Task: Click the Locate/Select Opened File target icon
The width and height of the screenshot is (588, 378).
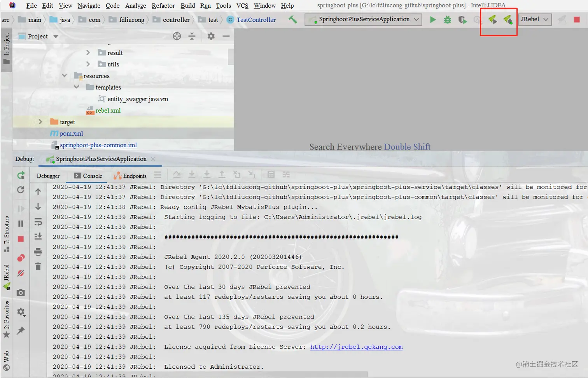Action: pyautogui.click(x=177, y=36)
